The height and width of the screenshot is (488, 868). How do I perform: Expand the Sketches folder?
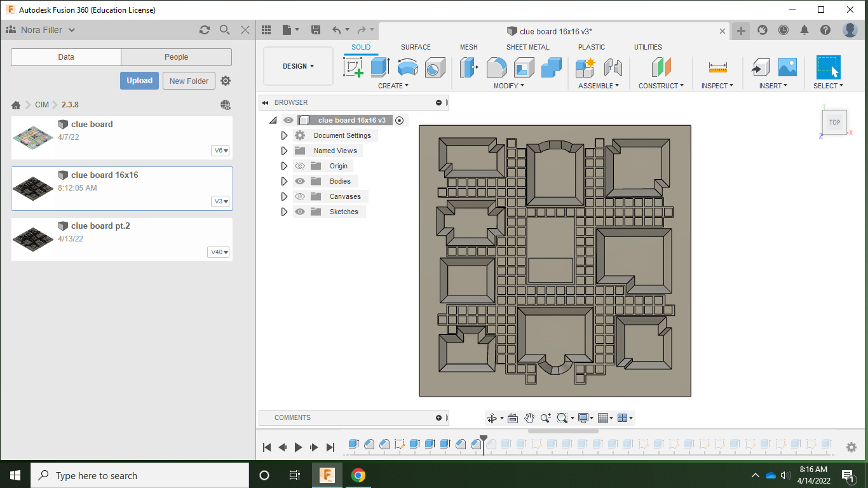pos(284,212)
